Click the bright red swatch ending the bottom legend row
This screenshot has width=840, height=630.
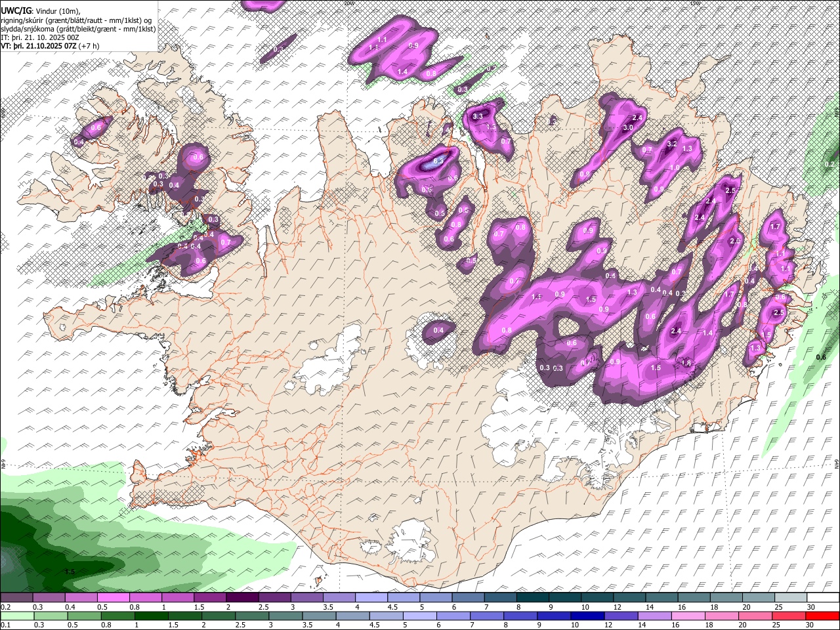[822, 616]
